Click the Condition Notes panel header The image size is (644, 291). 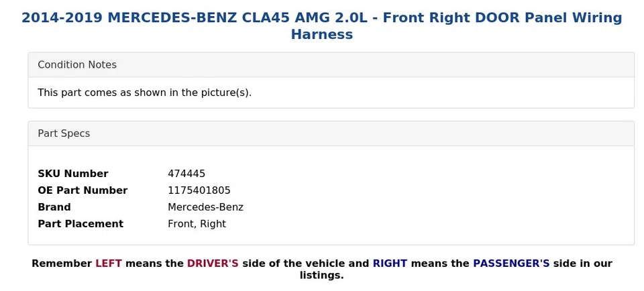point(77,65)
